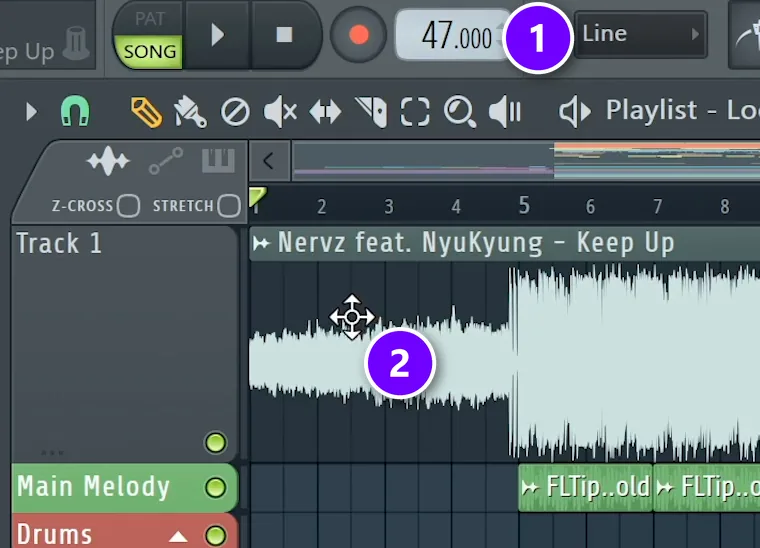Viewport: 760px width, 548px height.
Task: Show automation clips with the node icon
Action: pyautogui.click(x=166, y=161)
